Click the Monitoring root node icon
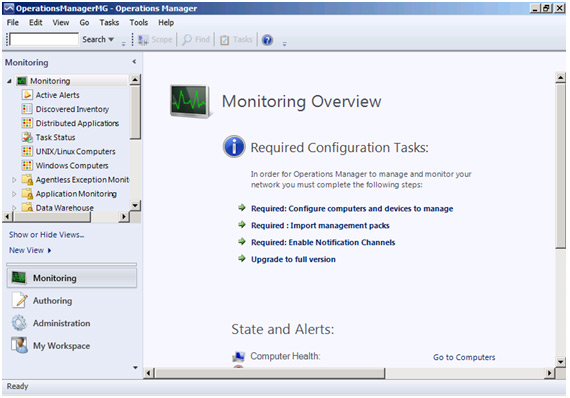This screenshot has height=398, width=570. [x=22, y=81]
